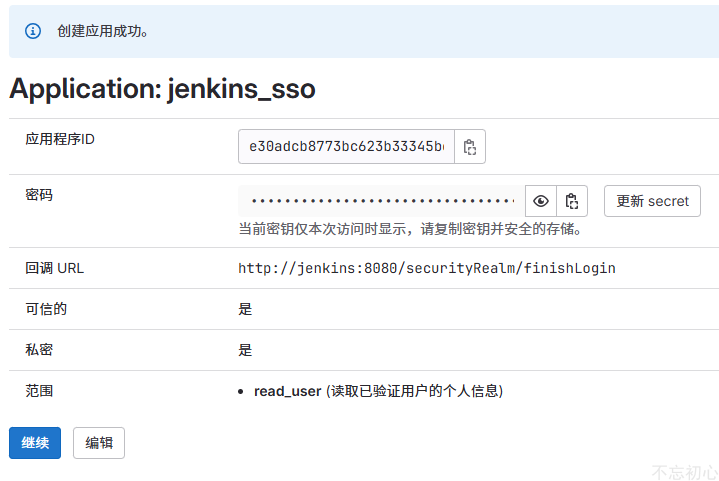The image size is (719, 481).
Task: Click the 回调 URL label
Action: coord(55,268)
